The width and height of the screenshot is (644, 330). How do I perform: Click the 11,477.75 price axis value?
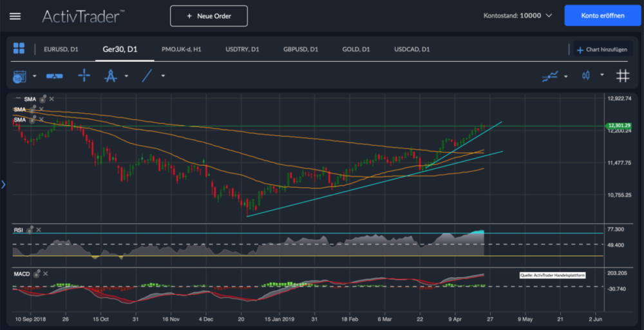[620, 162]
